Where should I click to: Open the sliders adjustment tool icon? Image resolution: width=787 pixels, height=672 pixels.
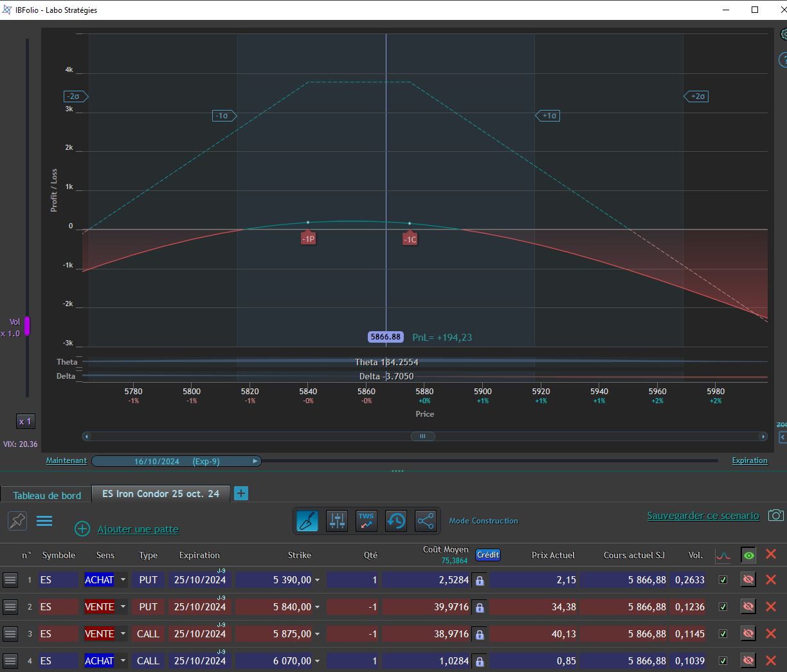pos(337,520)
